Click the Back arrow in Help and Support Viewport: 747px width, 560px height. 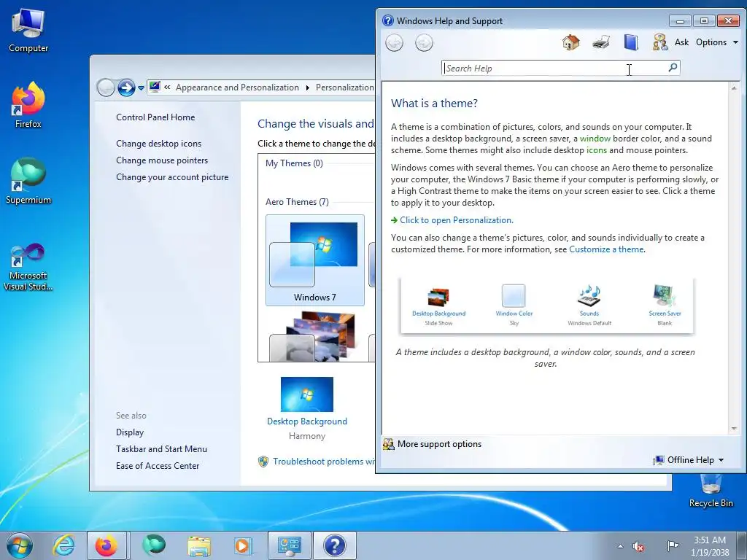(x=394, y=43)
